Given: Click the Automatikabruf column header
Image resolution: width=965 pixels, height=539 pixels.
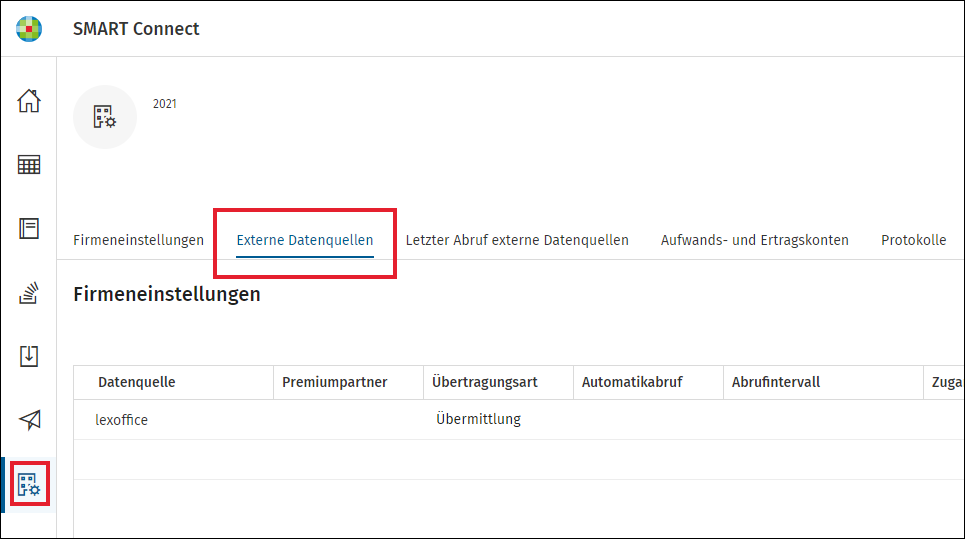Looking at the screenshot, I should click(648, 382).
